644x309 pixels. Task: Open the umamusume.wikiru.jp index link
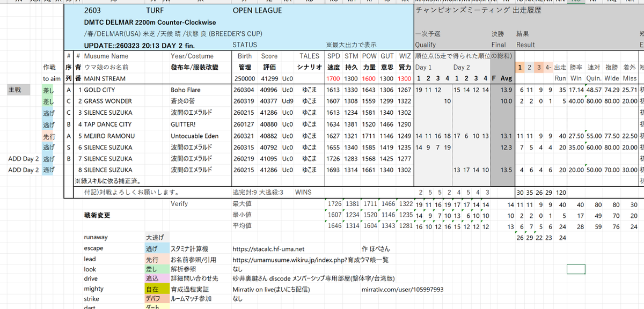310,260
